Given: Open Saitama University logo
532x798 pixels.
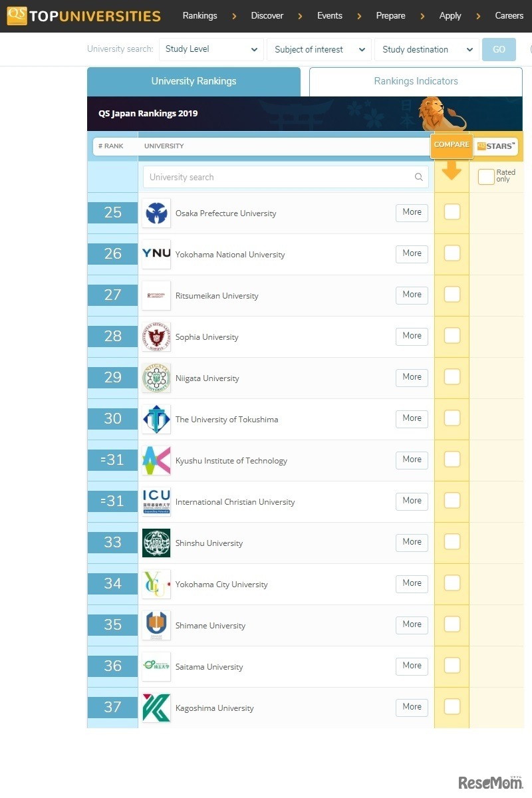Looking at the screenshot, I should click(156, 667).
